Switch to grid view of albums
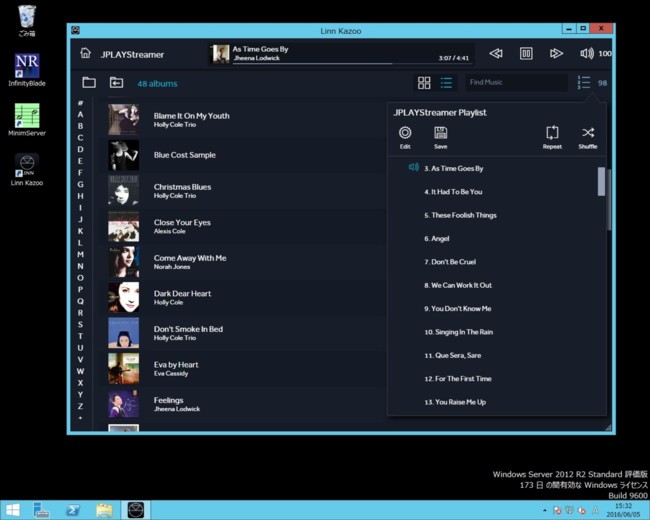Screen dimensions: 650x520 tap(424, 83)
